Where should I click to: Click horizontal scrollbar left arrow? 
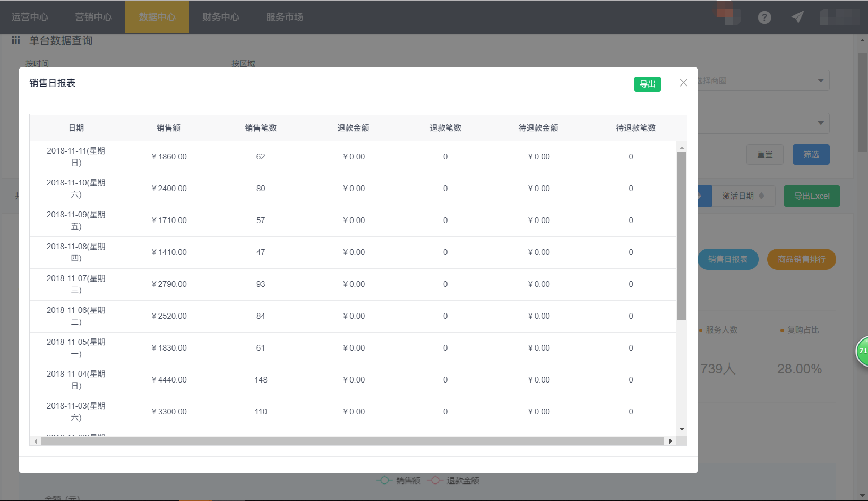(36, 441)
